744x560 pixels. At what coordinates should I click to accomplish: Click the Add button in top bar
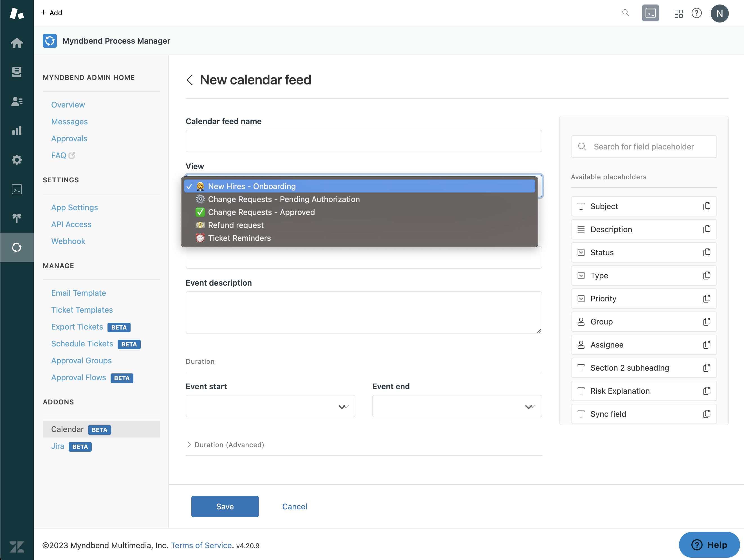point(51,13)
